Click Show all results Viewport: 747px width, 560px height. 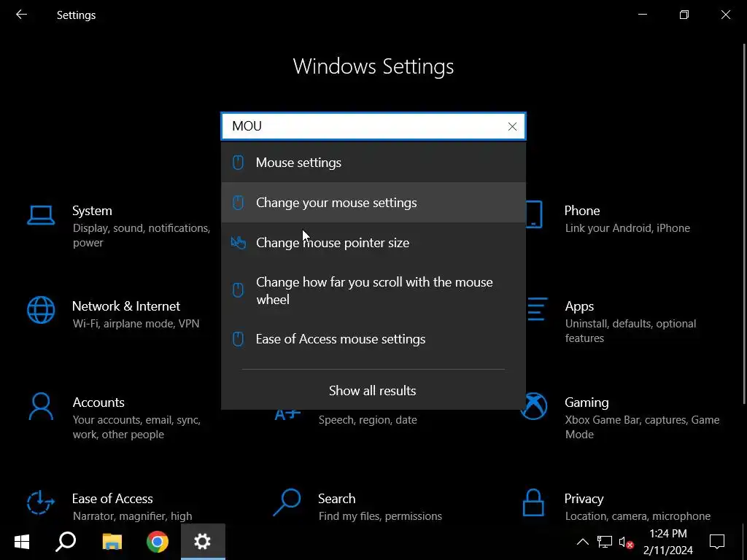tap(373, 391)
